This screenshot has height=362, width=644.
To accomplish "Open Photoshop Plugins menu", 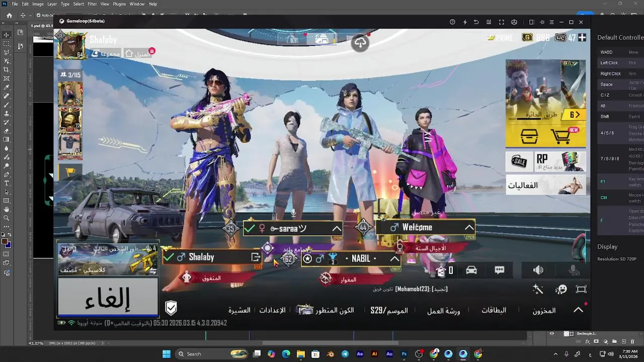I will coord(119,4).
